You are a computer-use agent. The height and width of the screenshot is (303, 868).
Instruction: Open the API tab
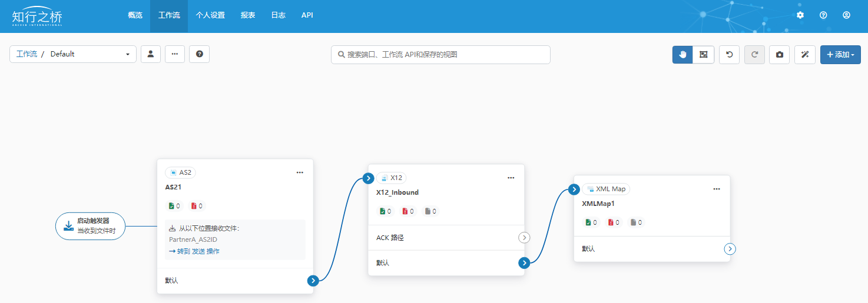307,15
